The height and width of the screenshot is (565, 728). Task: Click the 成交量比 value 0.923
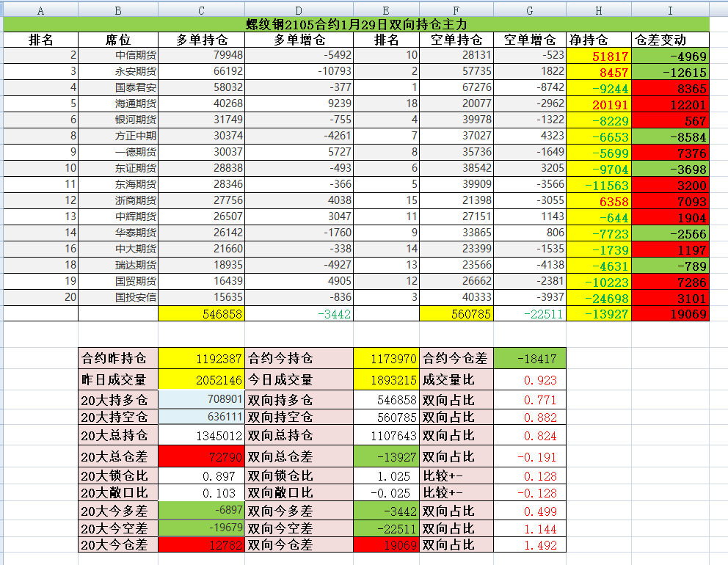point(530,380)
